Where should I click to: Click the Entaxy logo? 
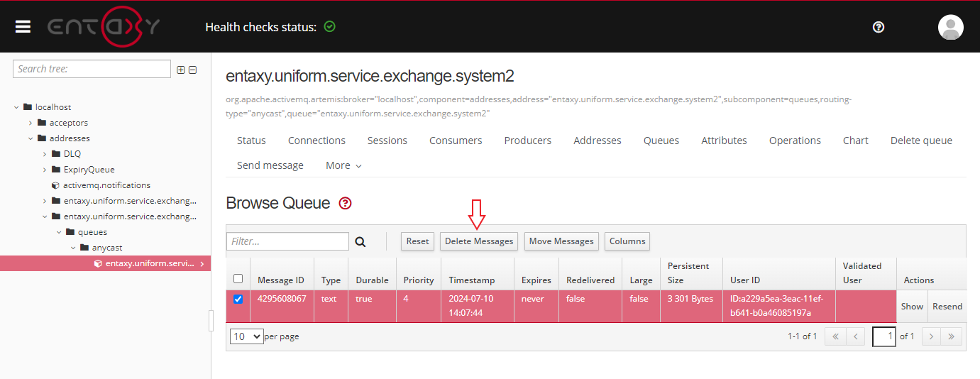104,27
